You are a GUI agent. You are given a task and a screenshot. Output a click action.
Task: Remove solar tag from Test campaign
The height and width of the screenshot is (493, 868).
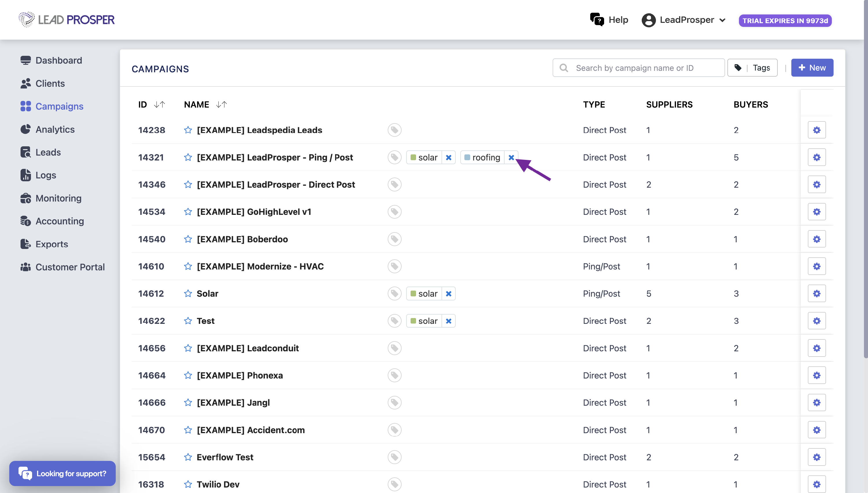[448, 321]
